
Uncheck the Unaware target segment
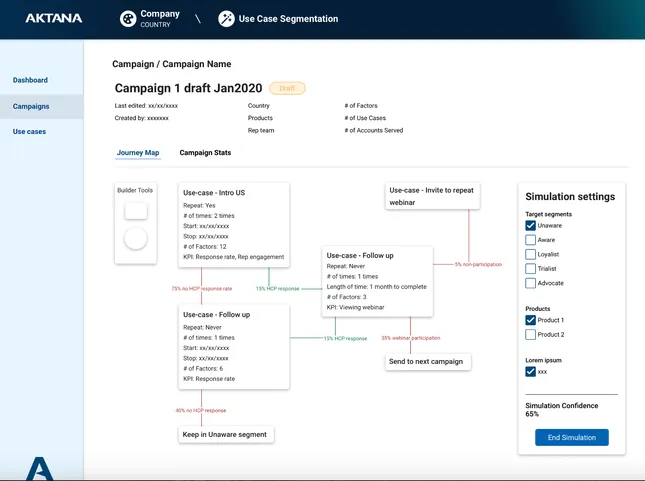pos(530,225)
